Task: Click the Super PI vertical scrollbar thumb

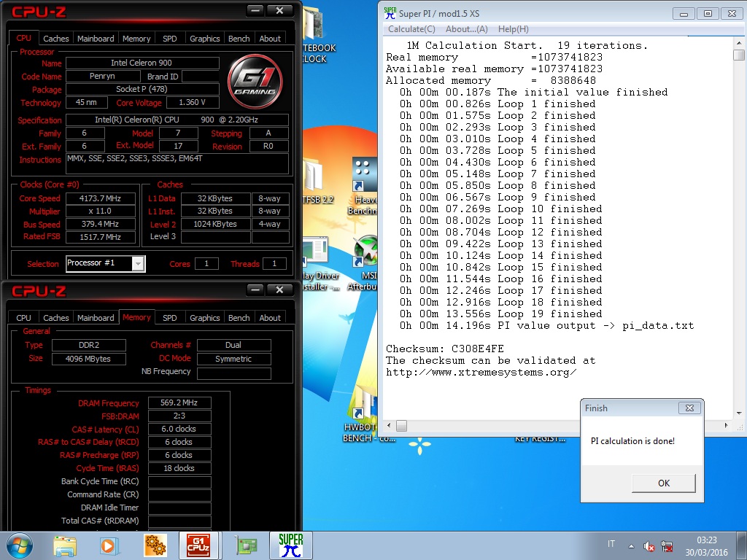Action: tap(739, 55)
